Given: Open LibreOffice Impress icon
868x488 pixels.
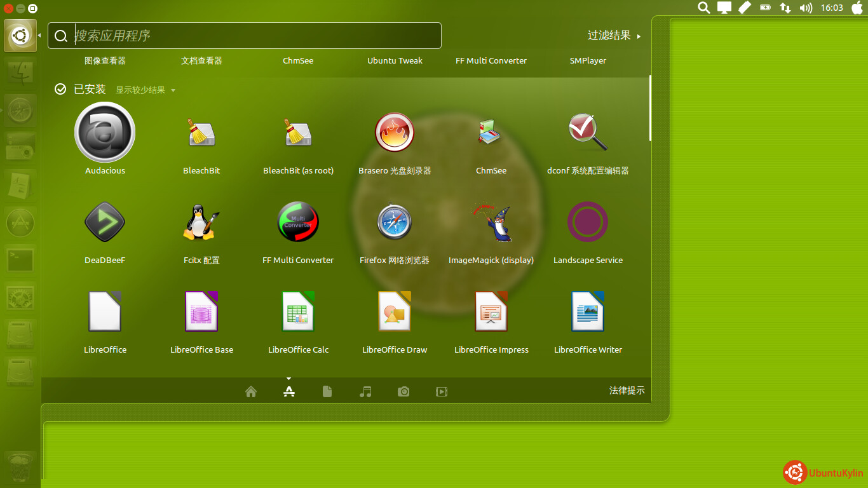Looking at the screenshot, I should [x=491, y=312].
